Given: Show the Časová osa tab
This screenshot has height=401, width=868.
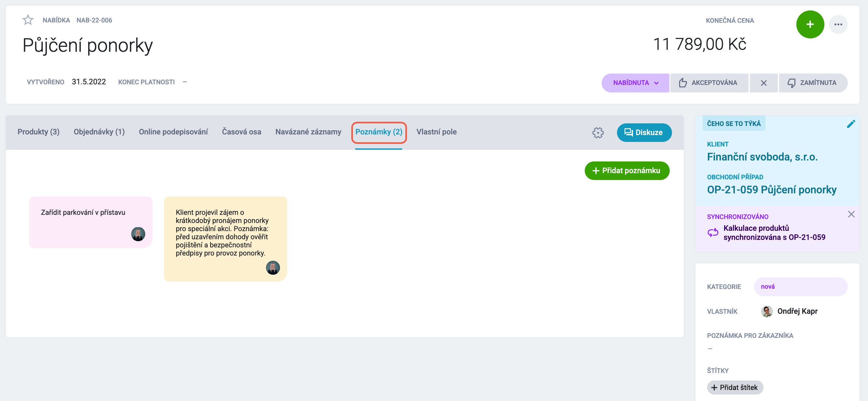Looking at the screenshot, I should click(241, 132).
